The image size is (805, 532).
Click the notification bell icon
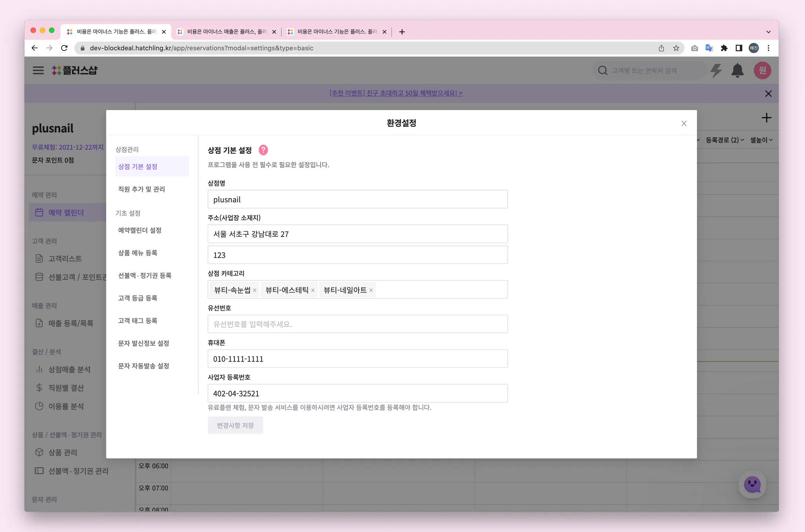737,71
